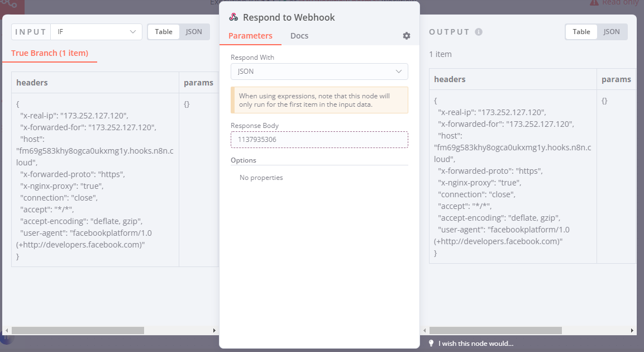644x352 pixels.
Task: Select Table view in the output panel
Action: click(x=581, y=32)
